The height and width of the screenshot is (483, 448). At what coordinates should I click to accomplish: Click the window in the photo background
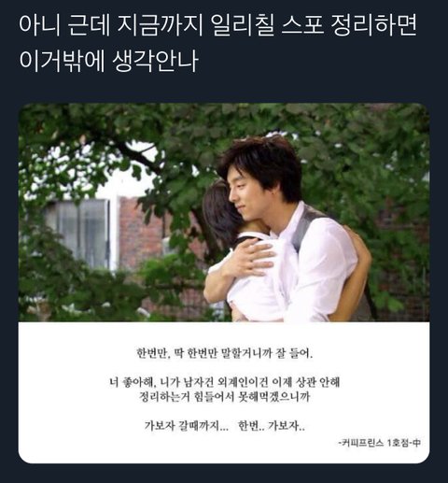(77, 234)
